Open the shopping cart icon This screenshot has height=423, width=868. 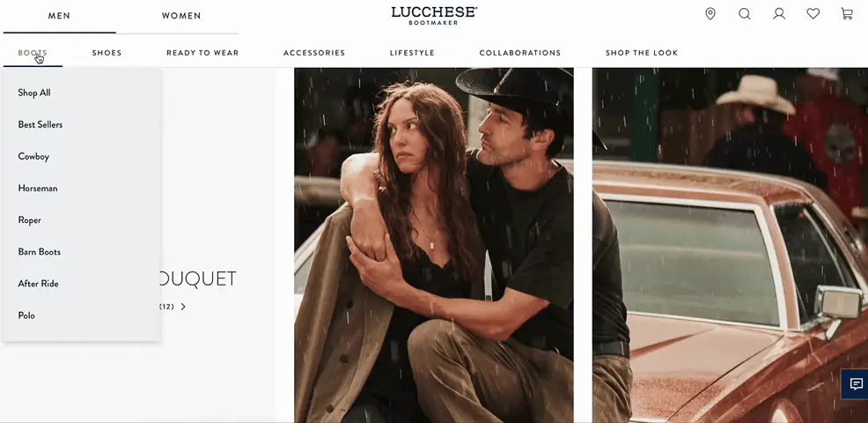coord(847,14)
